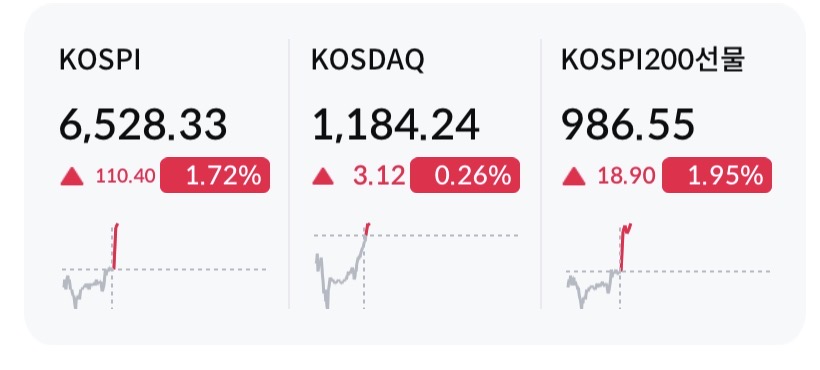
Task: Open the KOSDAQ mini trend chart
Action: point(416,266)
